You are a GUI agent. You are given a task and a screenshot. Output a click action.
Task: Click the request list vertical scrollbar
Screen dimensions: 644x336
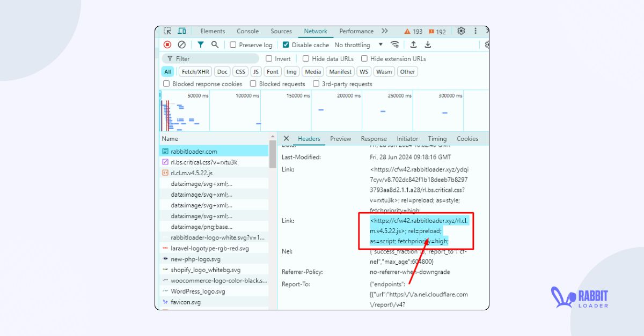273,155
